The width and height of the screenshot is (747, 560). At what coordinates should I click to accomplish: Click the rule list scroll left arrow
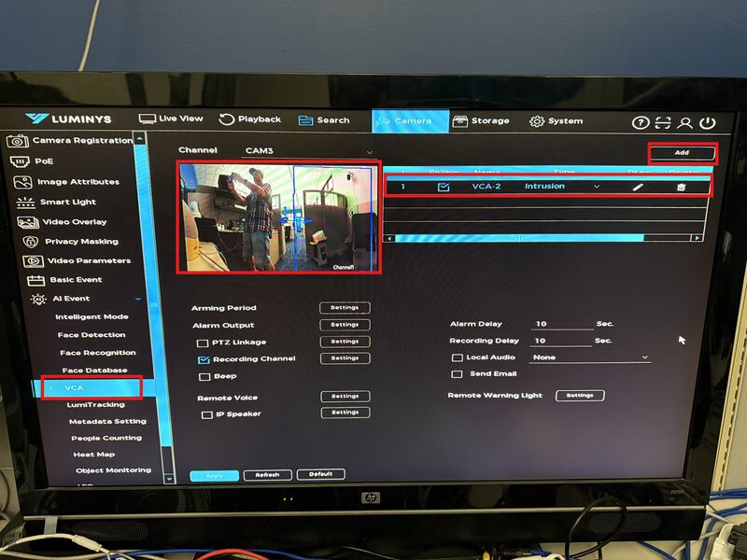(x=389, y=238)
